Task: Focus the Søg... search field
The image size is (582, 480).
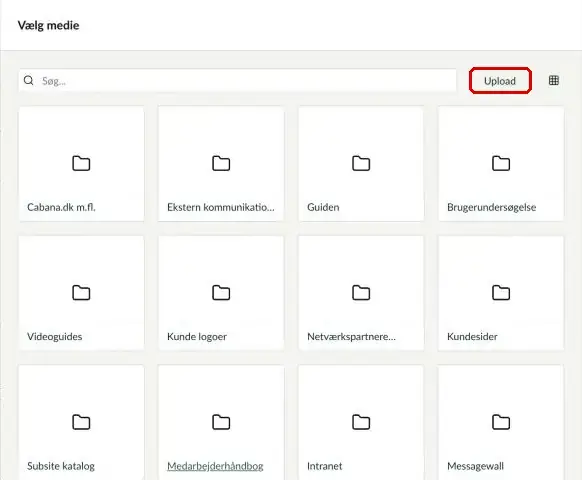Action: point(238,81)
